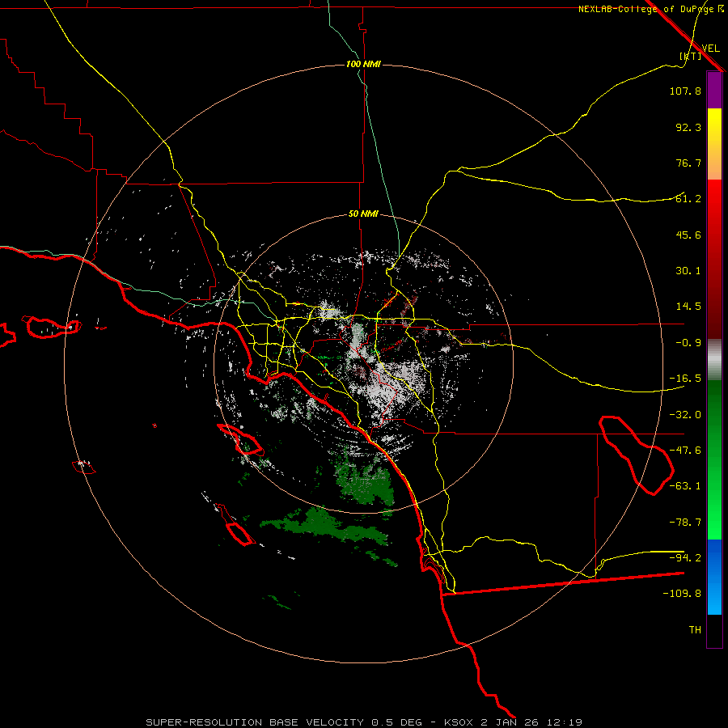
Task: Click the VEL legend title
Action: point(710,49)
